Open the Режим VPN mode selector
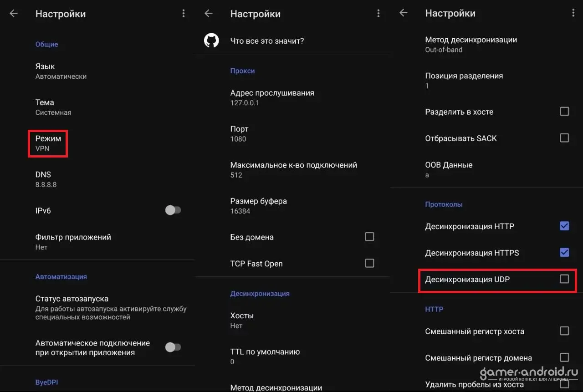Image resolution: width=583 pixels, height=392 pixels. 48,143
